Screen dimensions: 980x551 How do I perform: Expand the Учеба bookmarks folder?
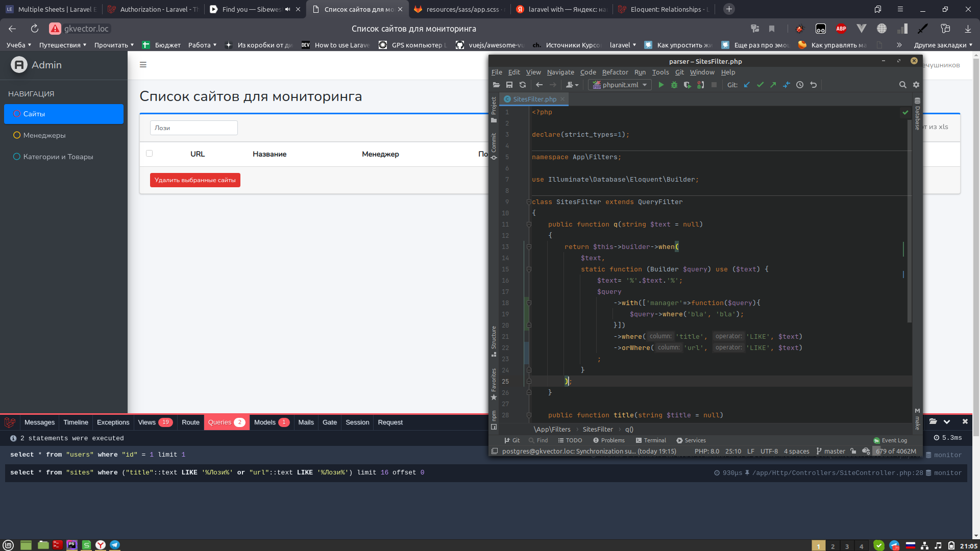[19, 45]
